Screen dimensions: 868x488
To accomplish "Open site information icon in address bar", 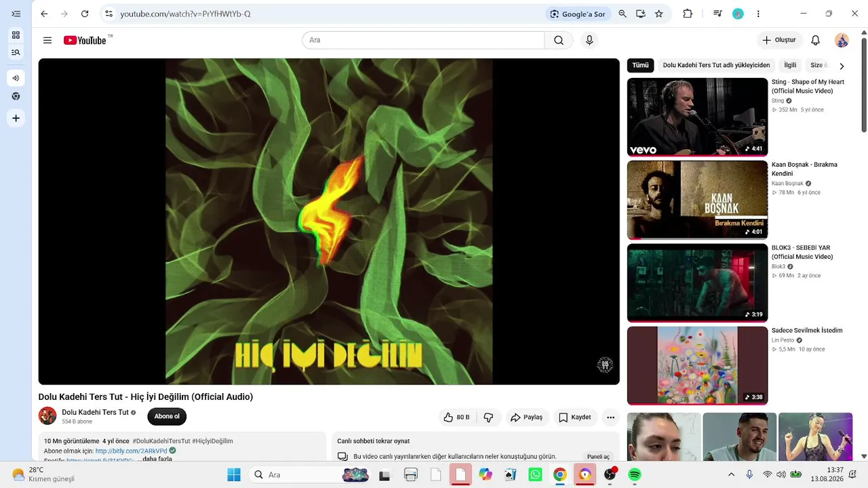I will tap(108, 14).
